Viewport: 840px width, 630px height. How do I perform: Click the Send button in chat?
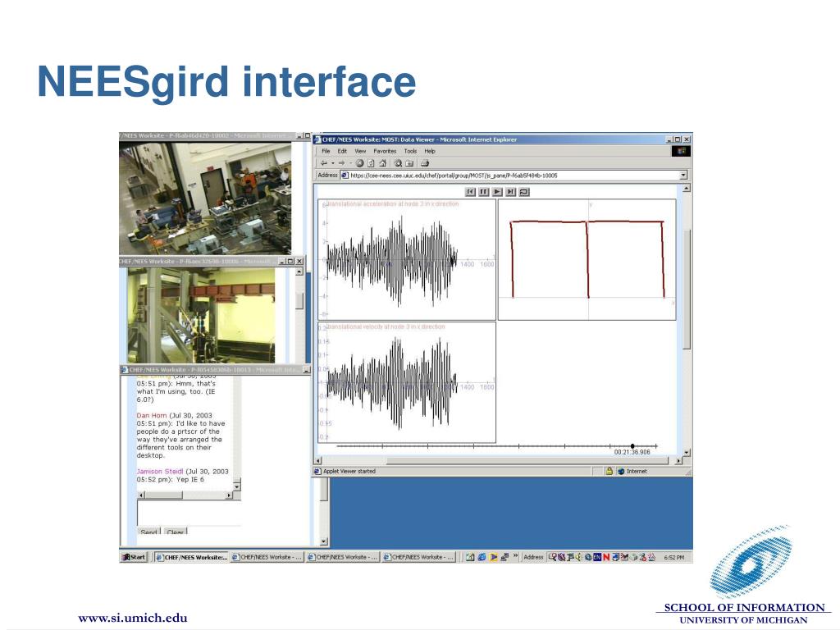coord(149,532)
